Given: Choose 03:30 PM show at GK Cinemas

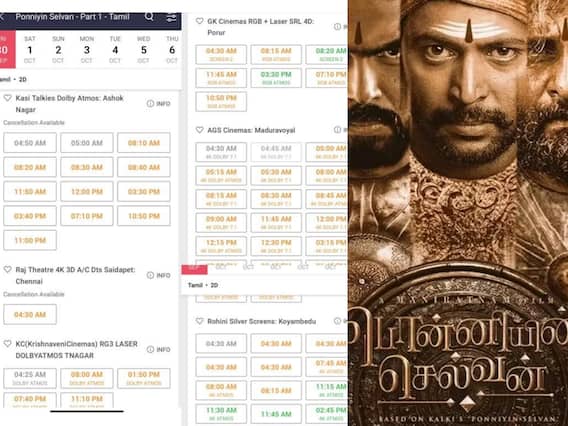Looking at the screenshot, I should [276, 78].
